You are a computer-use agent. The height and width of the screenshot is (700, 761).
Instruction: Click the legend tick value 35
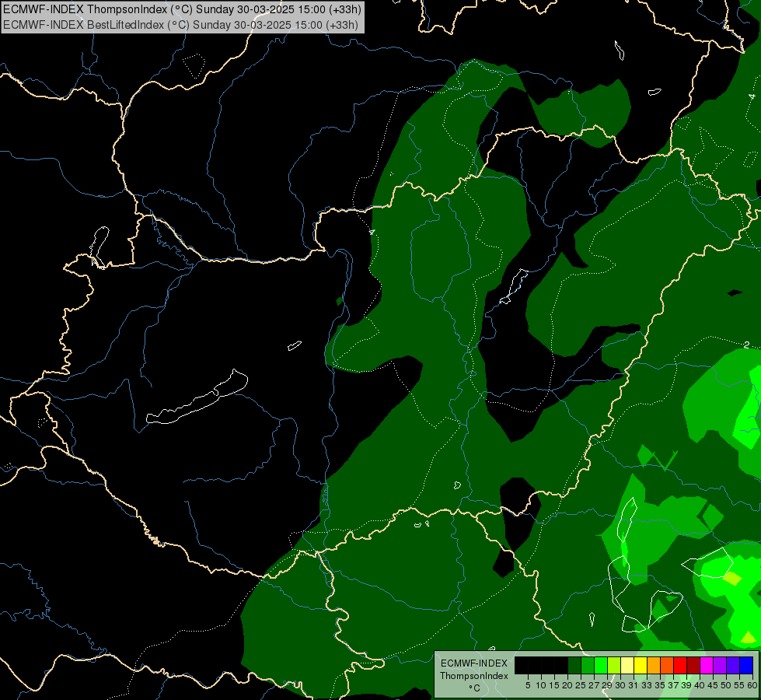[x=660, y=685]
